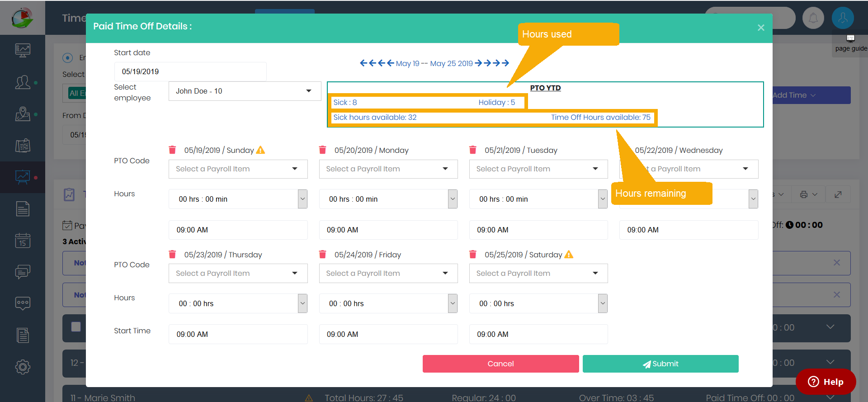
Task: Click the 'Sick : 8' hours used text
Action: point(345,102)
